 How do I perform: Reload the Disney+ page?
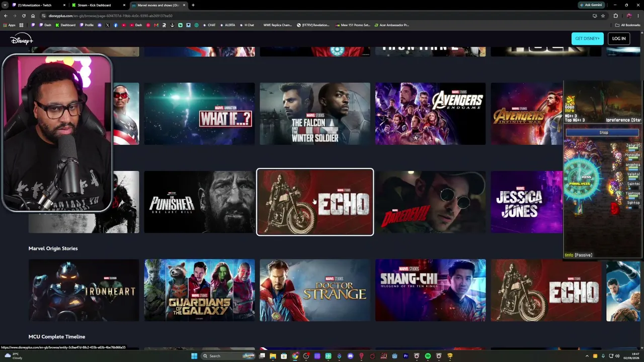tap(24, 16)
